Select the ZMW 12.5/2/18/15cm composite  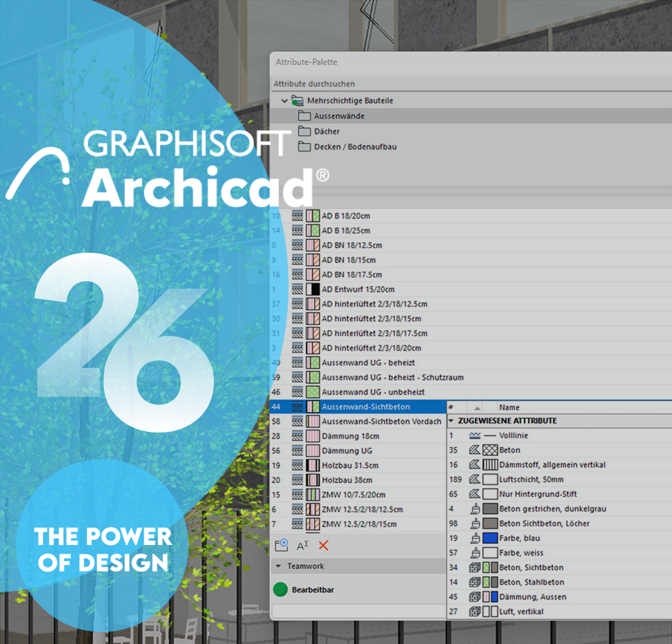coord(358,524)
